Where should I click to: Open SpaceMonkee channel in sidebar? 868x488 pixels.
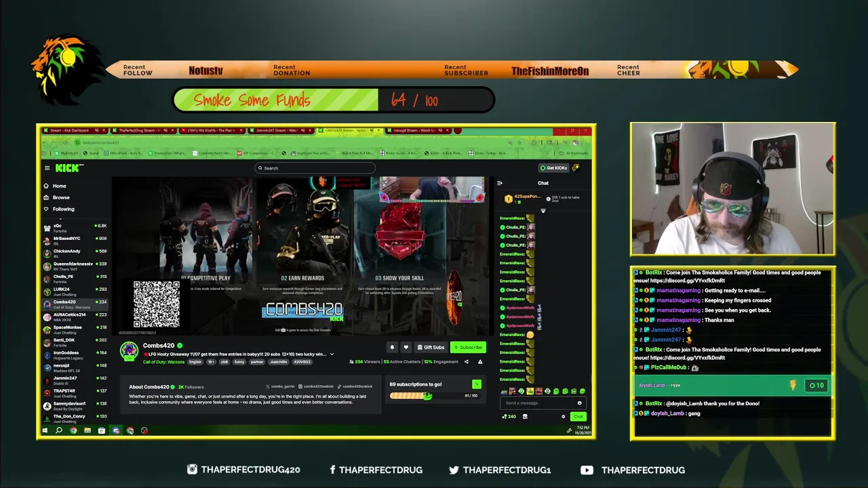[x=75, y=329]
